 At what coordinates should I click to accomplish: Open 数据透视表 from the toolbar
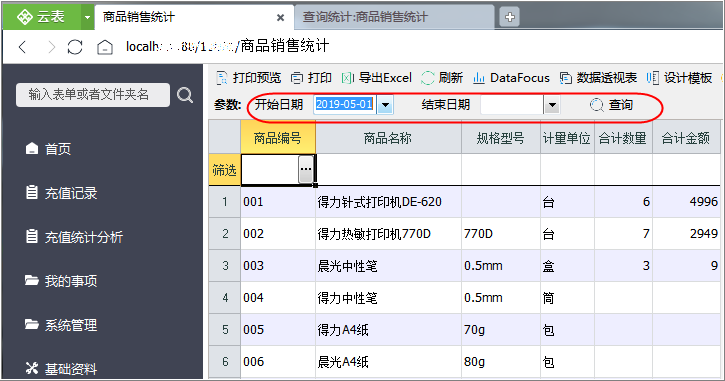[x=598, y=78]
